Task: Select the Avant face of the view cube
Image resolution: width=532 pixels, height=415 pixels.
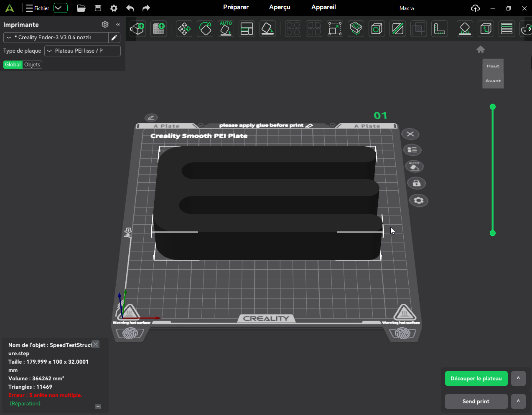Action: [x=493, y=81]
